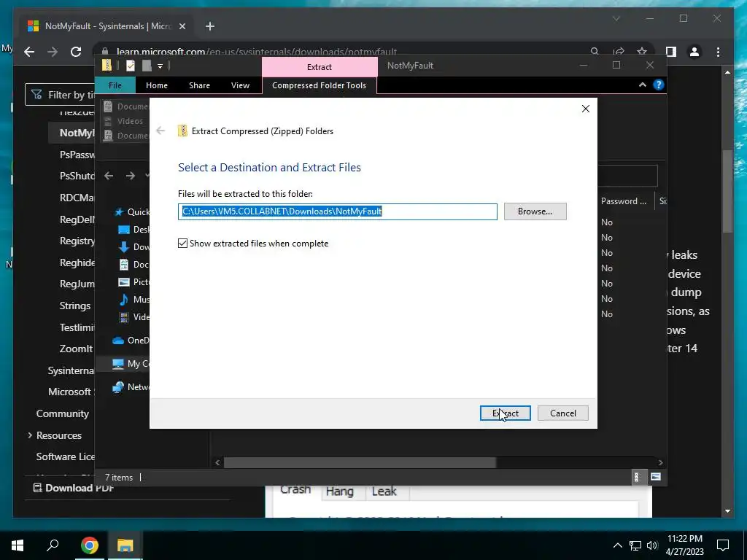Open the Strings link in webpage sidebar

(x=75, y=306)
